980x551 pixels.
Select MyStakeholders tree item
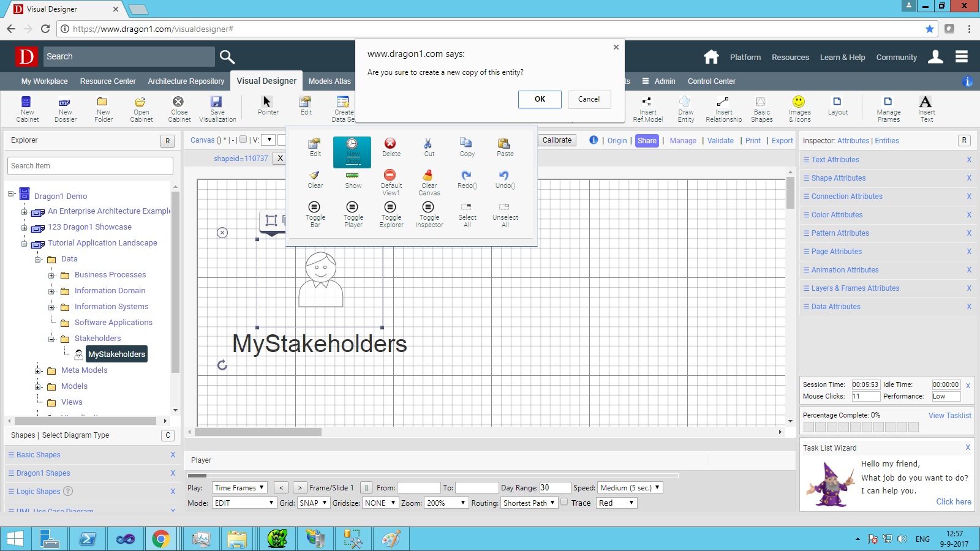(116, 354)
